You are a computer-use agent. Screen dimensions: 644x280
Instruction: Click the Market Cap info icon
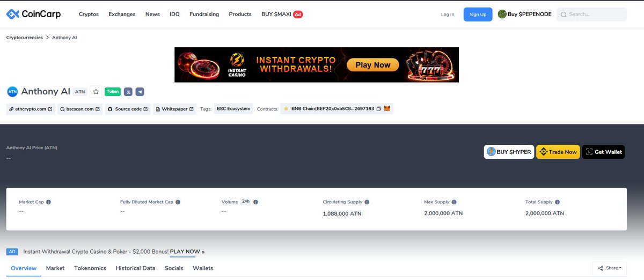(48, 202)
